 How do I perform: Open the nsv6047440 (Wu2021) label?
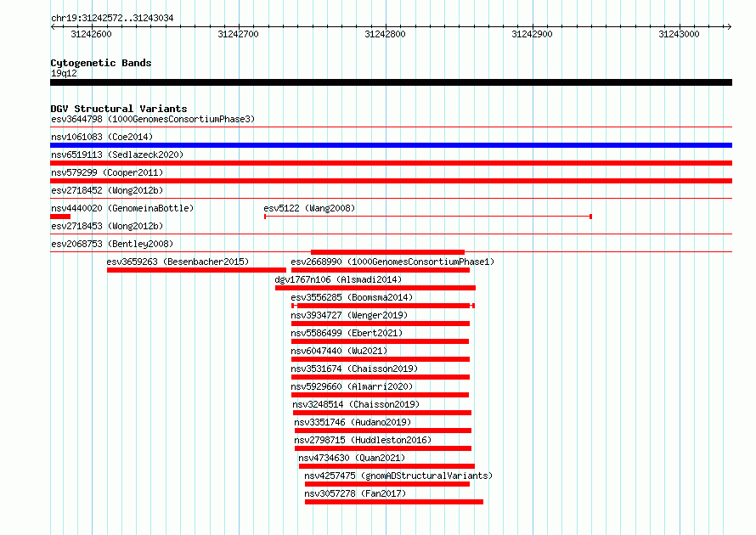pyautogui.click(x=339, y=351)
